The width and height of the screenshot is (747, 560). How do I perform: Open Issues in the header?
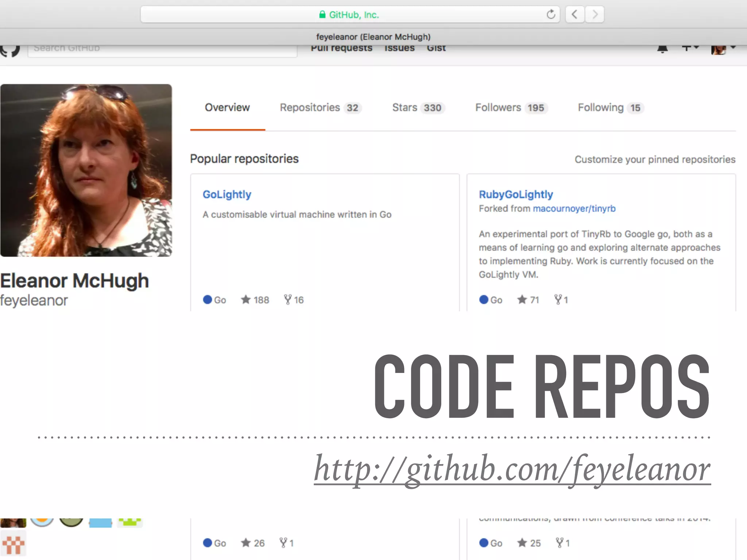point(399,48)
